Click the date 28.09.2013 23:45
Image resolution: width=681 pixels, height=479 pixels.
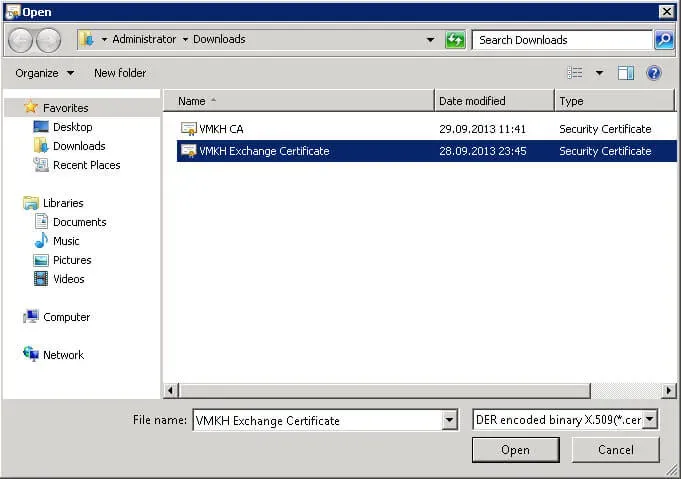point(483,151)
